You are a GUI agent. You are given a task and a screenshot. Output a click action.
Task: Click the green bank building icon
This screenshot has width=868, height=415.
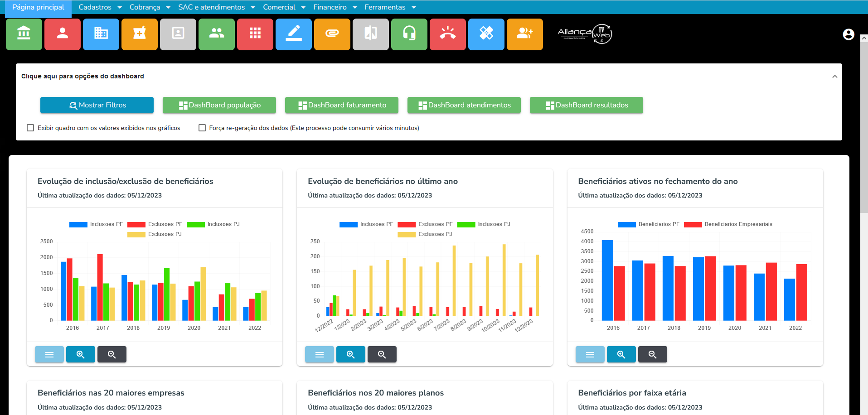(x=24, y=34)
